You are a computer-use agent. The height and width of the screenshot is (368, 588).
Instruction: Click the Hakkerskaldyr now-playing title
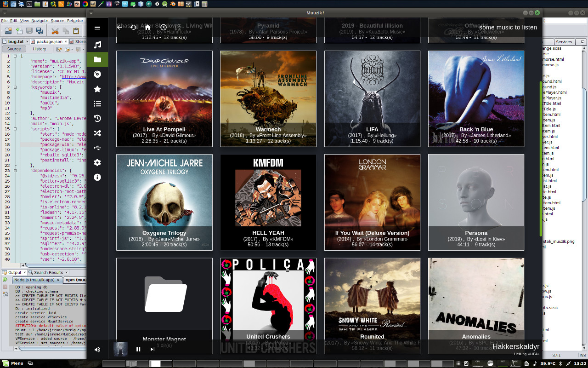coord(515,346)
